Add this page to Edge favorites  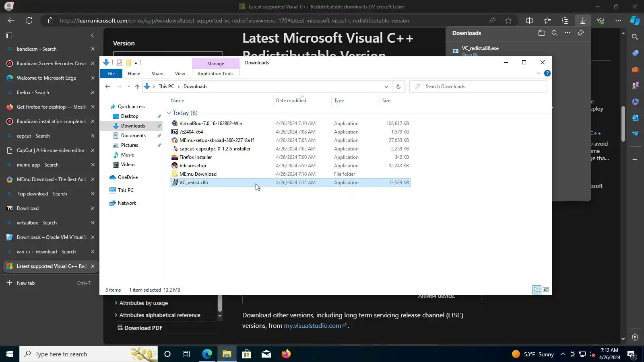pos(508,21)
